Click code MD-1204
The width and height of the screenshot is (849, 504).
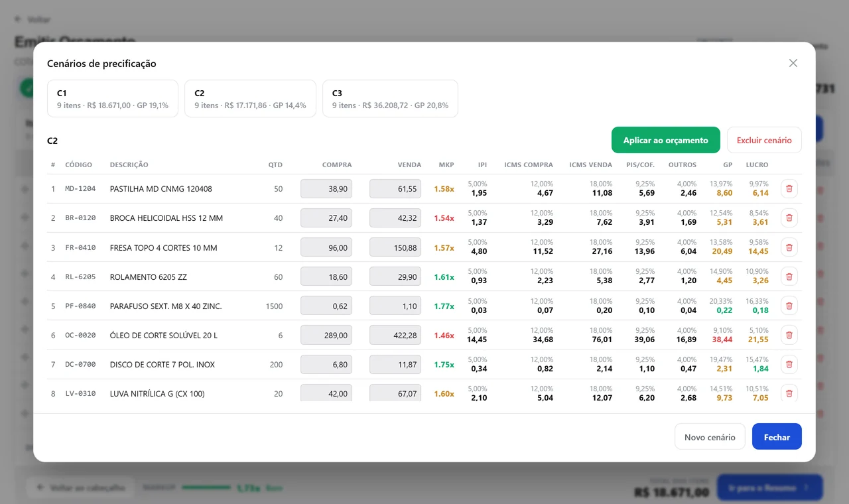(x=80, y=189)
